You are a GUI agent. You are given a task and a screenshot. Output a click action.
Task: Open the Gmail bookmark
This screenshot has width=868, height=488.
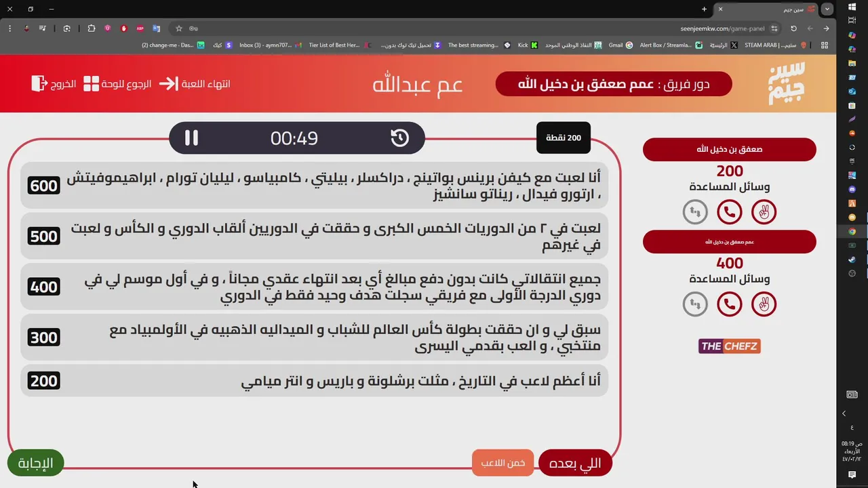(621, 45)
